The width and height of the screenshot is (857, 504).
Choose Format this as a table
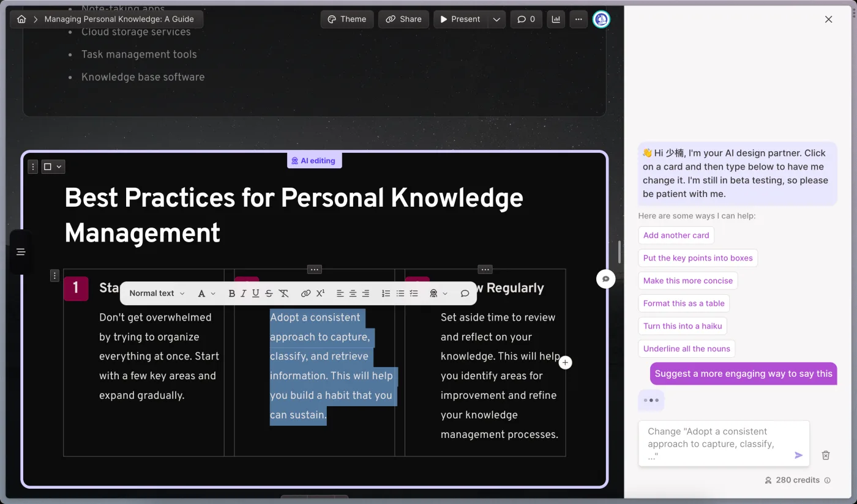coord(684,303)
